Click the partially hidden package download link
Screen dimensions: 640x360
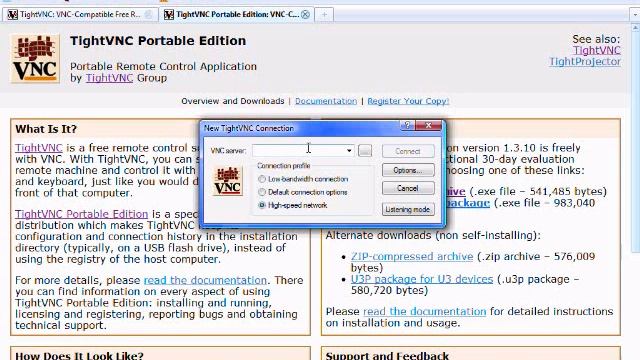point(468,203)
